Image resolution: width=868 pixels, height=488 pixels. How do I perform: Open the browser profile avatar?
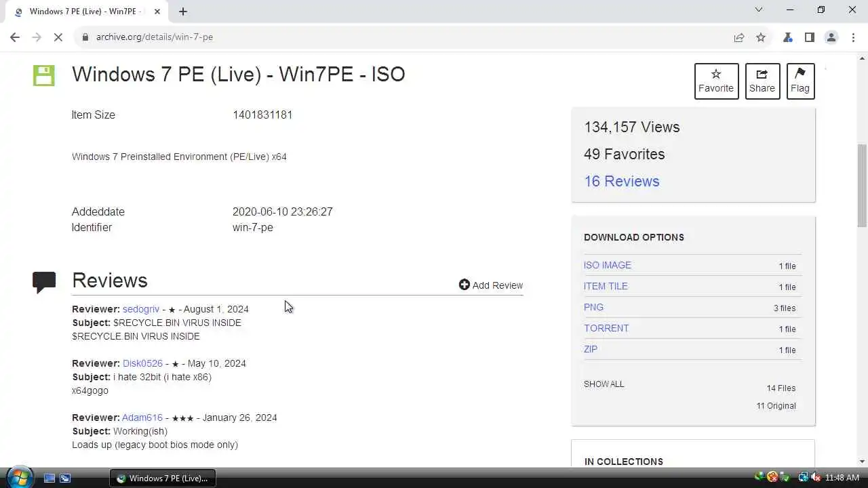click(x=831, y=37)
